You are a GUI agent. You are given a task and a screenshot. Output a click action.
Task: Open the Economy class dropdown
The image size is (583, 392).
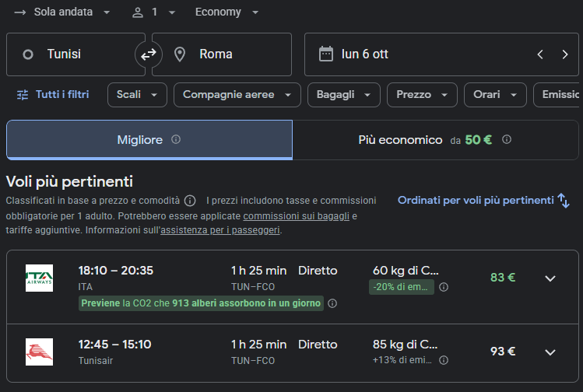(x=227, y=12)
